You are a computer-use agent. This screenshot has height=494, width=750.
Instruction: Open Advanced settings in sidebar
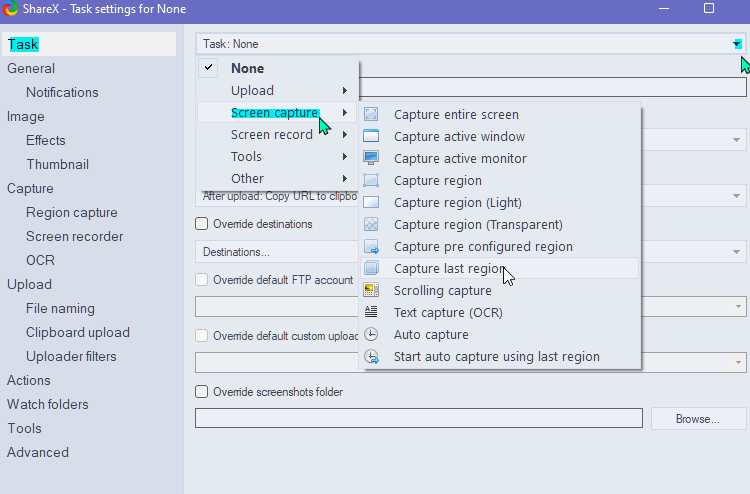38,452
